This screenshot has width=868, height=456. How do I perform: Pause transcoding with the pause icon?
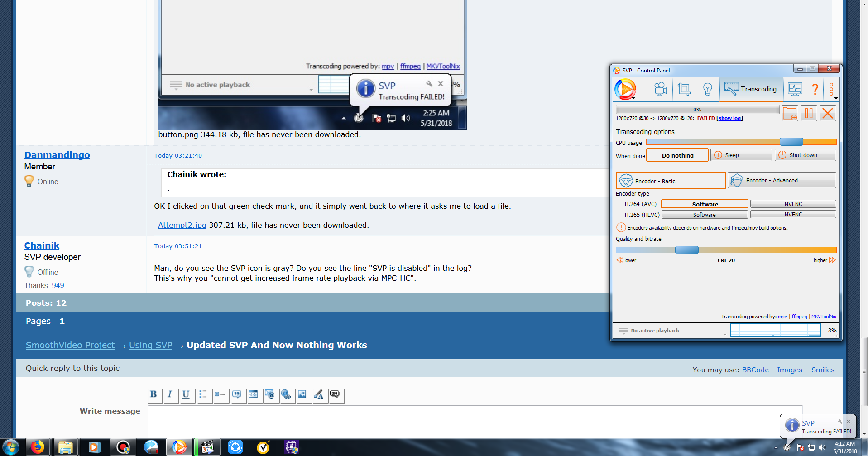click(809, 113)
